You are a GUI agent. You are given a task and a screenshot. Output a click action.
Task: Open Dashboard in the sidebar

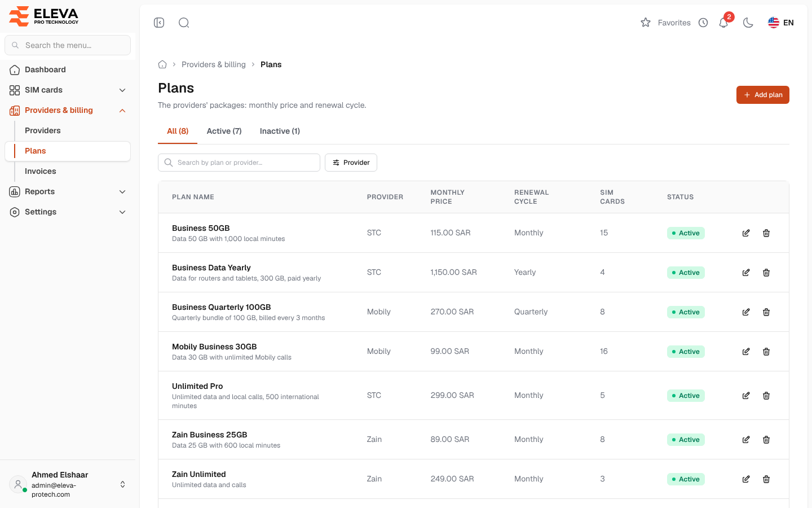[x=68, y=70]
